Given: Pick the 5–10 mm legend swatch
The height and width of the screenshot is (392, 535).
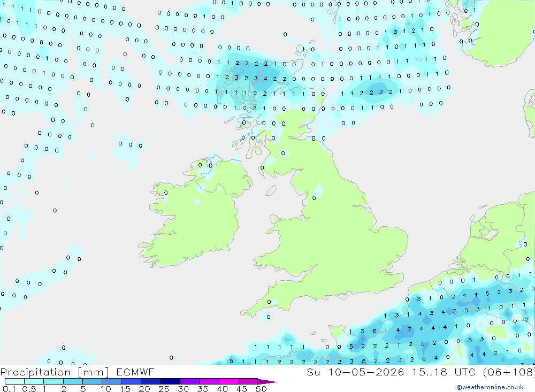Looking at the screenshot, I should tap(93, 381).
